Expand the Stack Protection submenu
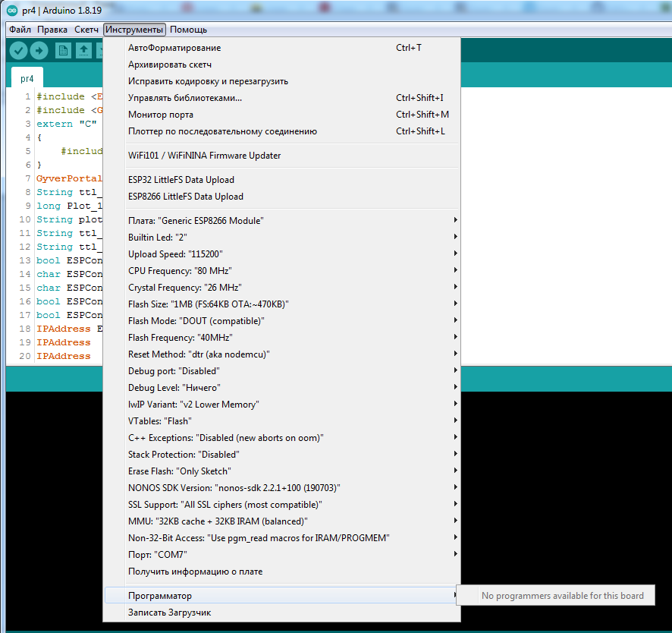 (x=281, y=455)
